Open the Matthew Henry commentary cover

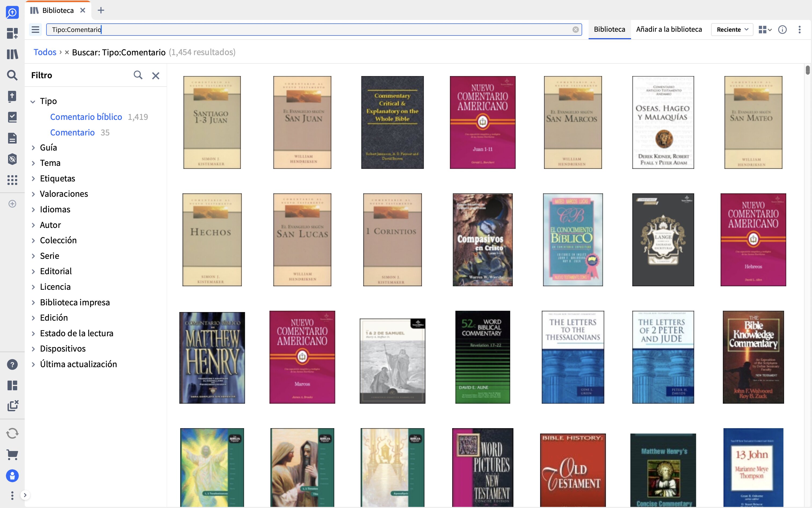[212, 357]
